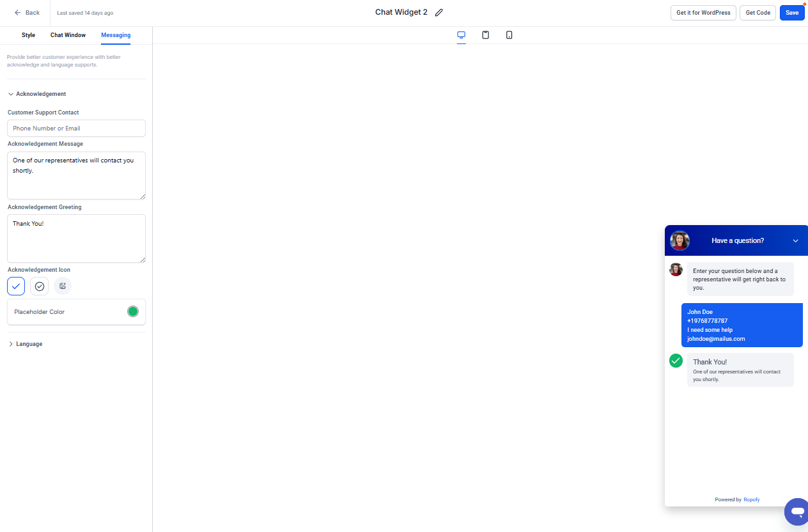808x532 pixels.
Task: Click the Customer Support Contact input field
Action: 76,129
